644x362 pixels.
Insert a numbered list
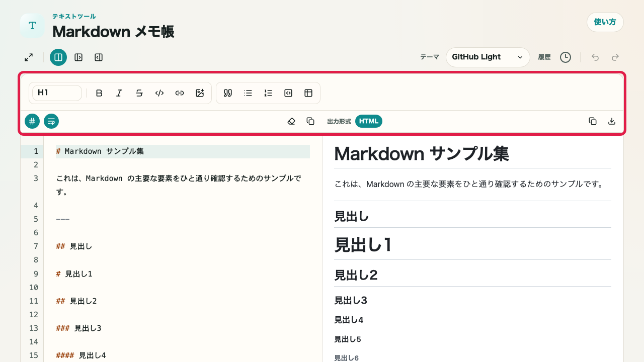[268, 93]
